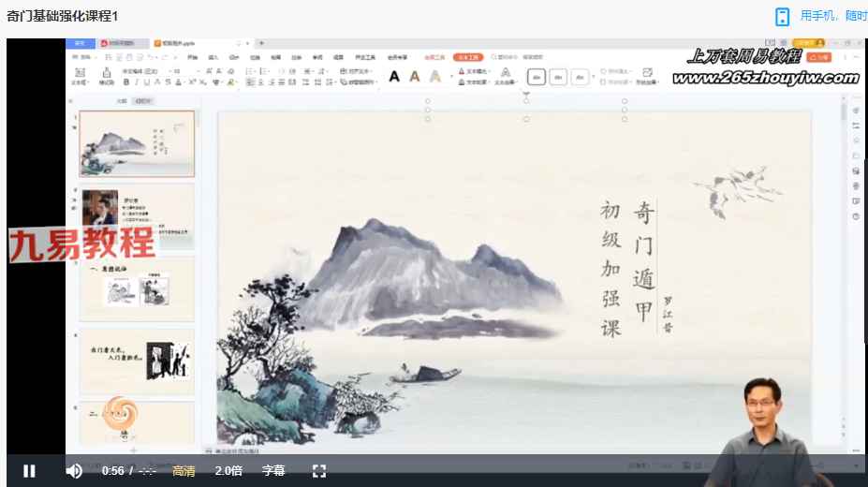The width and height of the screenshot is (868, 487).
Task: Toggle Italic formatting in WPS toolbar
Action: point(137,81)
